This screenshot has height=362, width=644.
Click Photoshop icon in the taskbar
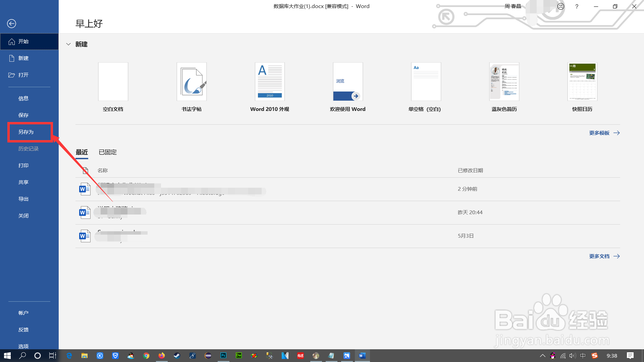pos(223,356)
